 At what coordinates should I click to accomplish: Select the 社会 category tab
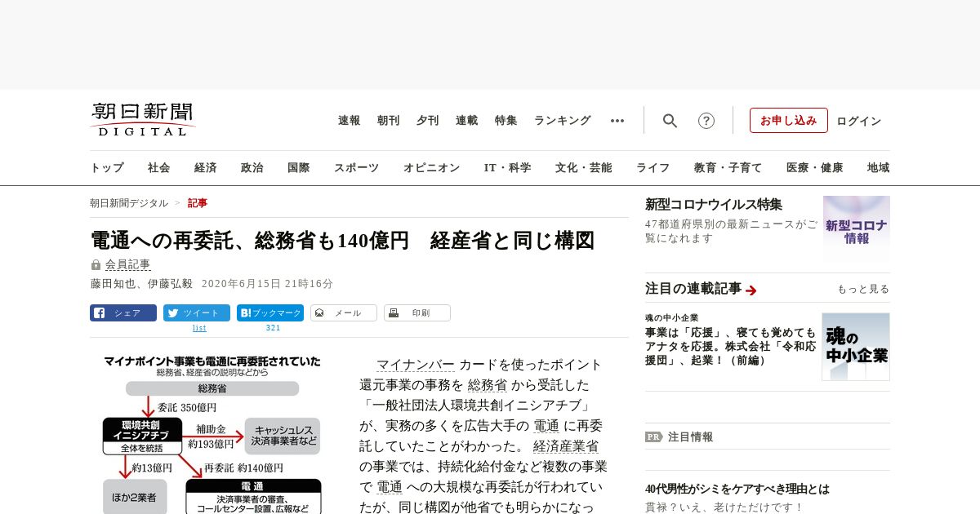159,167
